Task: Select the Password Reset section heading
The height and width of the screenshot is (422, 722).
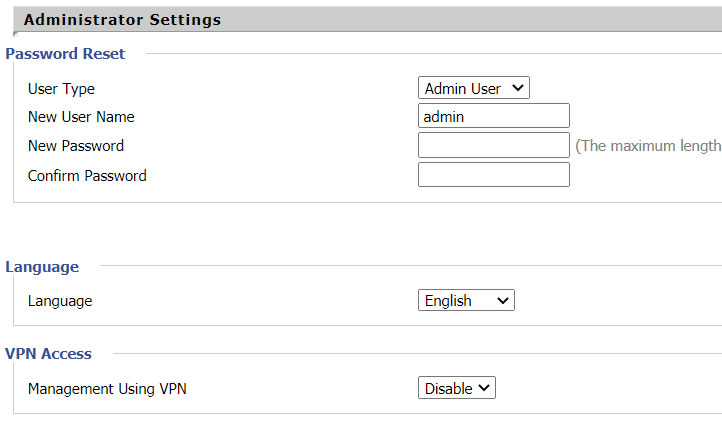Action: pyautogui.click(x=65, y=53)
